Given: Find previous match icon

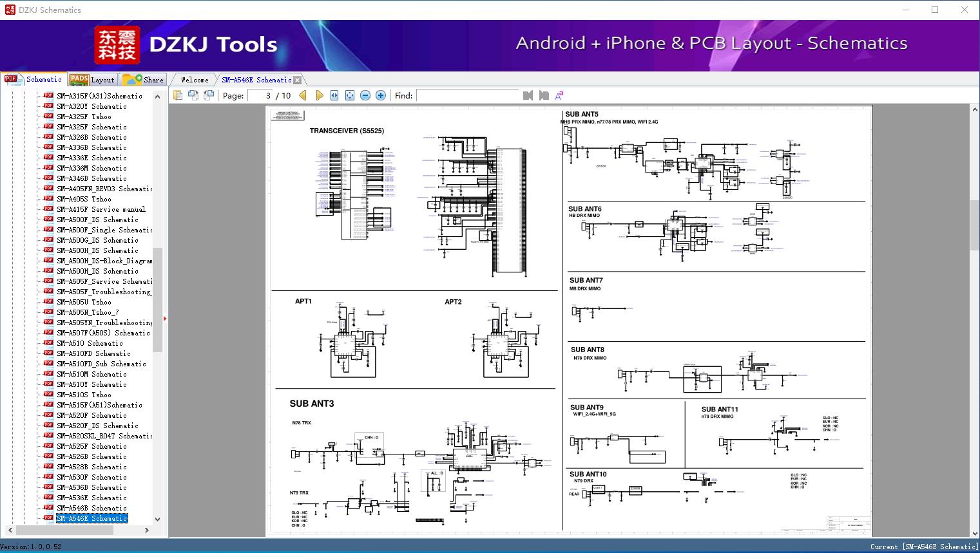Looking at the screenshot, I should click(528, 95).
